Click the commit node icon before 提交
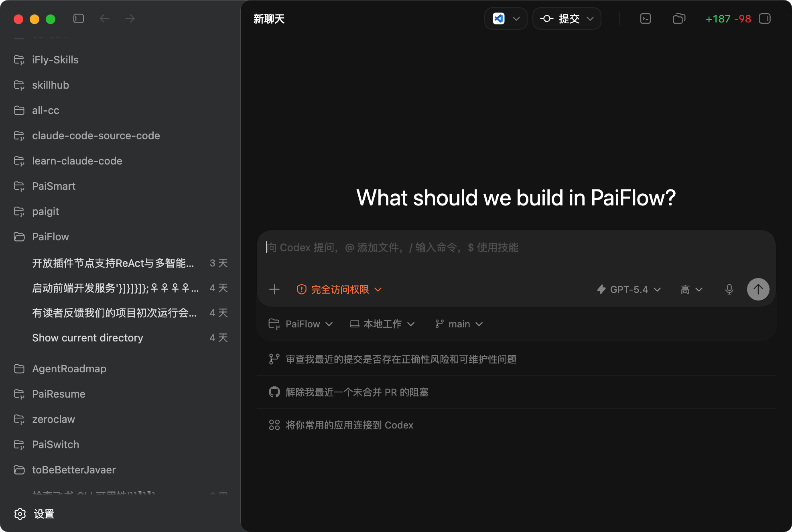Viewport: 792px width, 532px height. pyautogui.click(x=547, y=18)
